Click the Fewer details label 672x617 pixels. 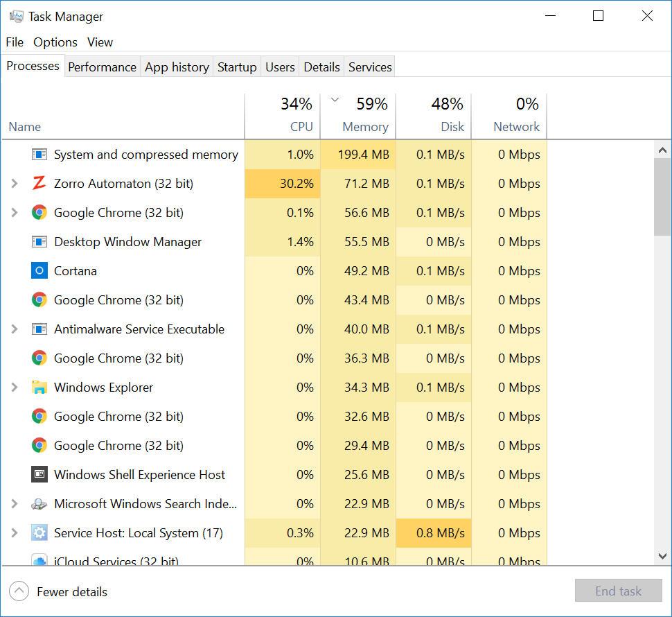coord(72,592)
